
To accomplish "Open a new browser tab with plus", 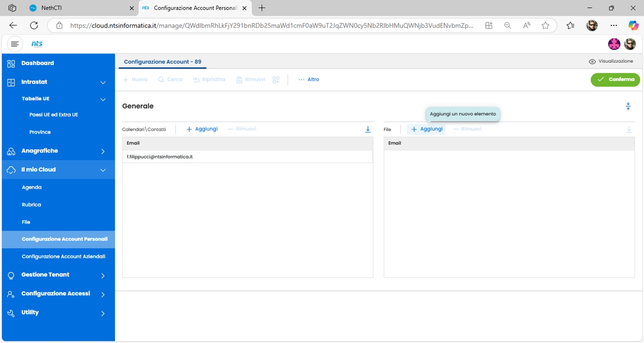I will click(262, 8).
